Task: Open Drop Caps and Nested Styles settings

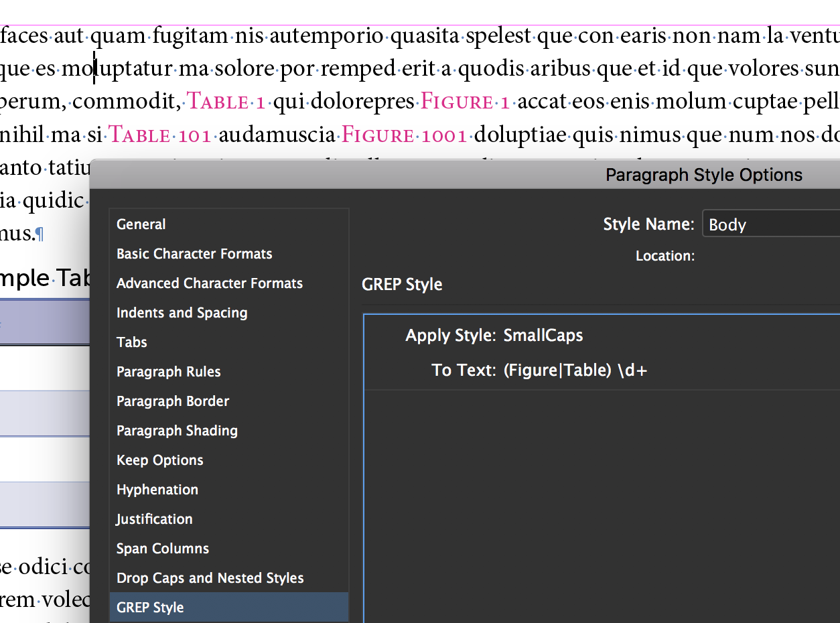Action: [210, 577]
